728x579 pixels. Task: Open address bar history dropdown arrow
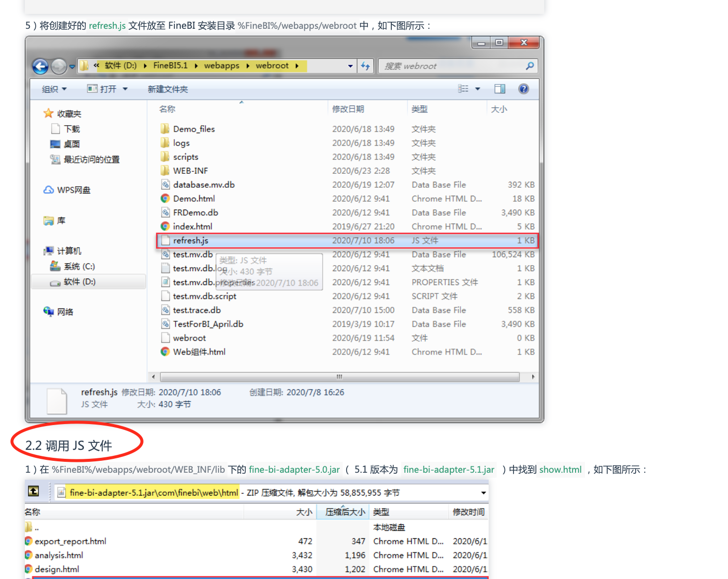[351, 66]
